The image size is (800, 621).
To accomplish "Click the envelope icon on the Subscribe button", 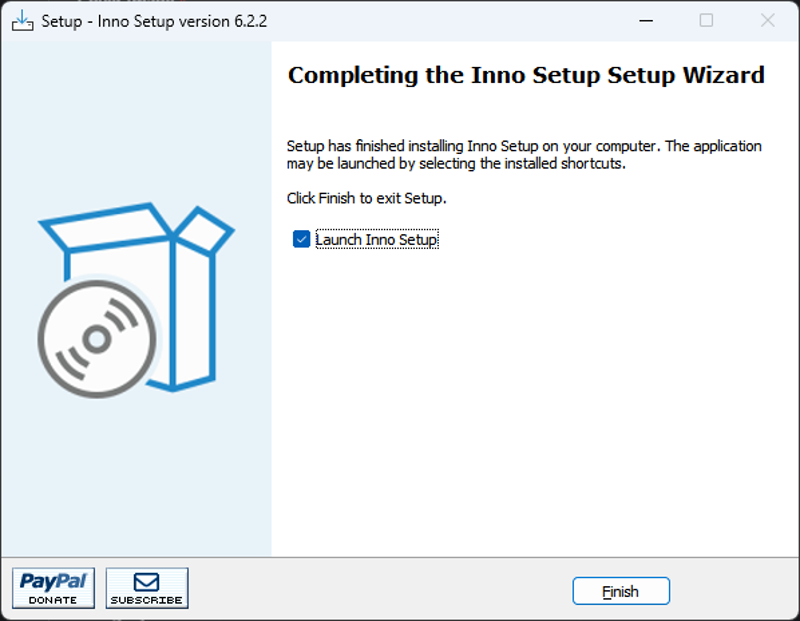I will pos(146,582).
